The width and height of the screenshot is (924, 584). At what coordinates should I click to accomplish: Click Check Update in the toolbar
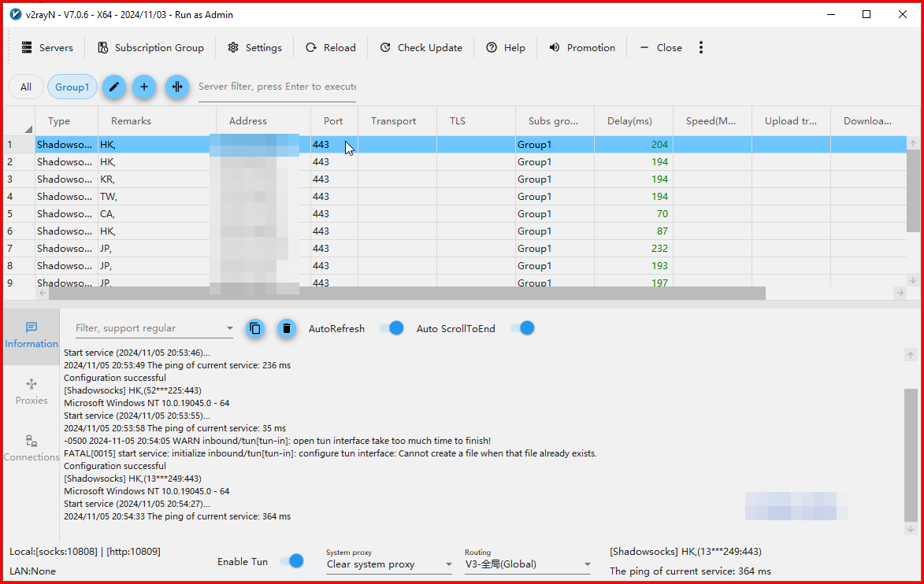pos(421,48)
